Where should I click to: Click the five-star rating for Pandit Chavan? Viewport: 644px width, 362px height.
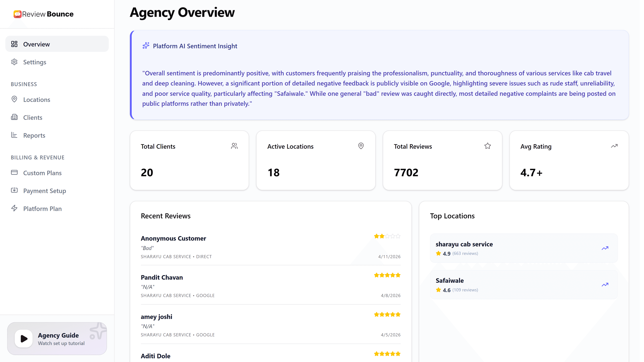387,275
